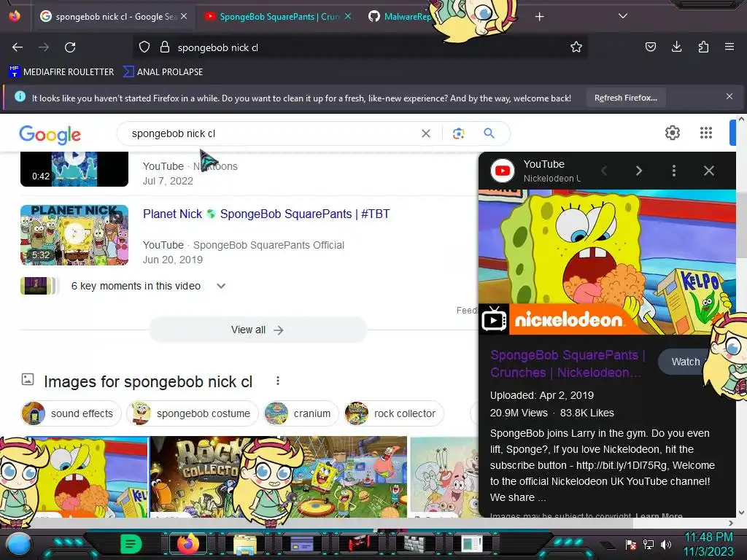747x560 pixels.
Task: Click the Google search magnifier button
Action: [x=489, y=133]
